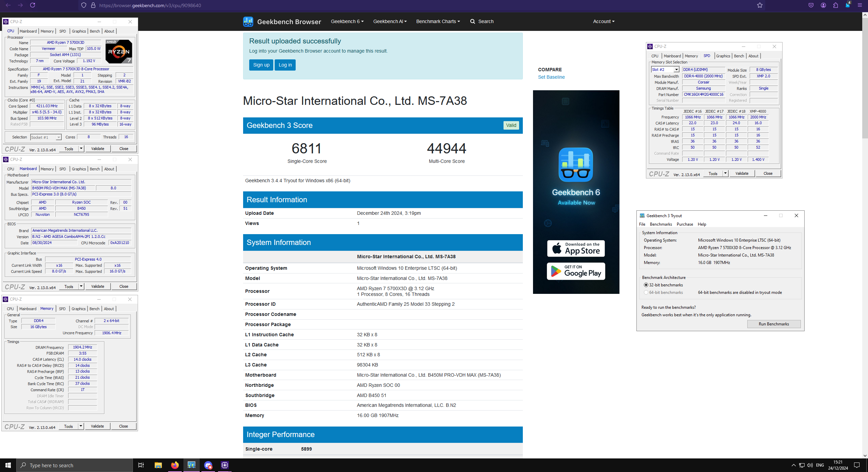Show hidden system tray icons
Viewport: 868px width, 472px height.
(x=793, y=465)
